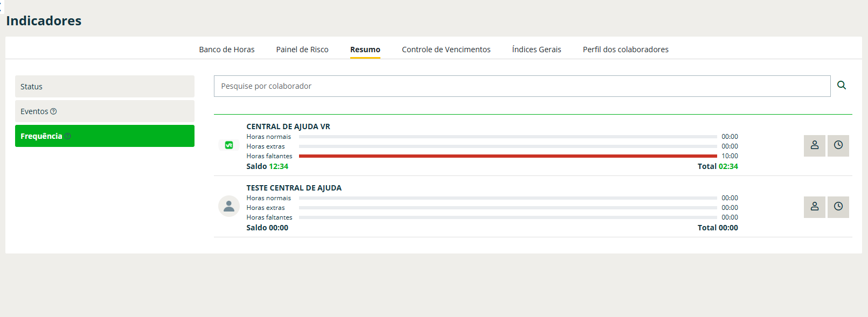
Task: Open clock icon for CENTRAL DE AJUDA VR
Action: tap(838, 145)
